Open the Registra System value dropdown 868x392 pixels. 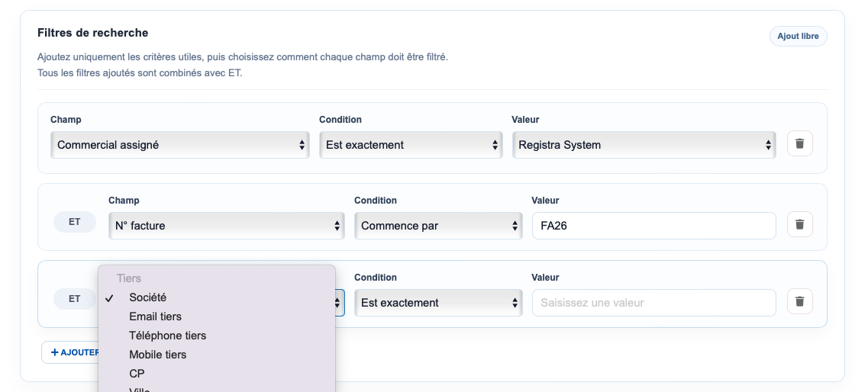click(x=644, y=145)
